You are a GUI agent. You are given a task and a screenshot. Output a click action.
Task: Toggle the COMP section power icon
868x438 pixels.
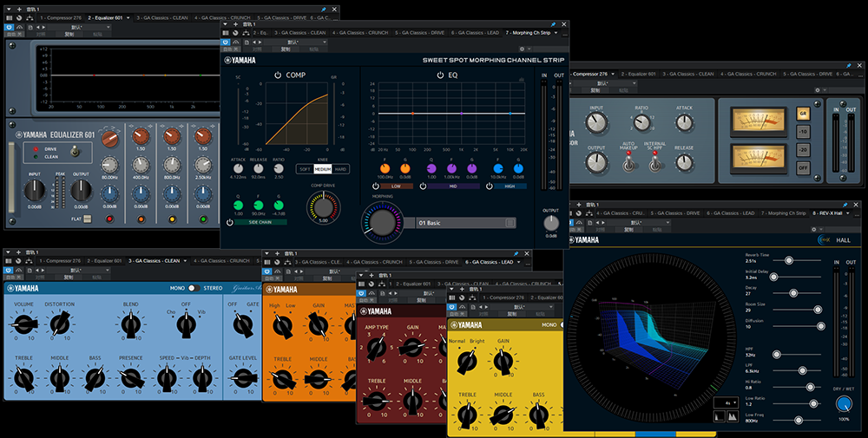278,75
